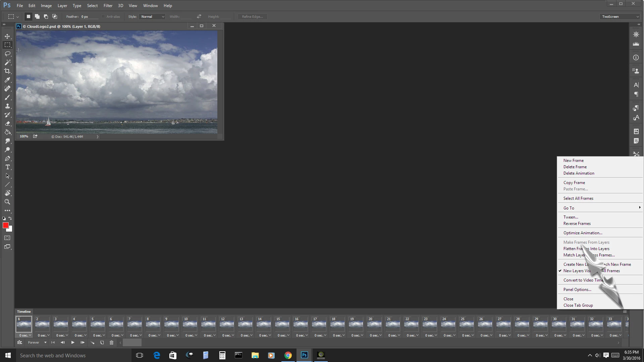Select the Crop tool

click(x=7, y=71)
